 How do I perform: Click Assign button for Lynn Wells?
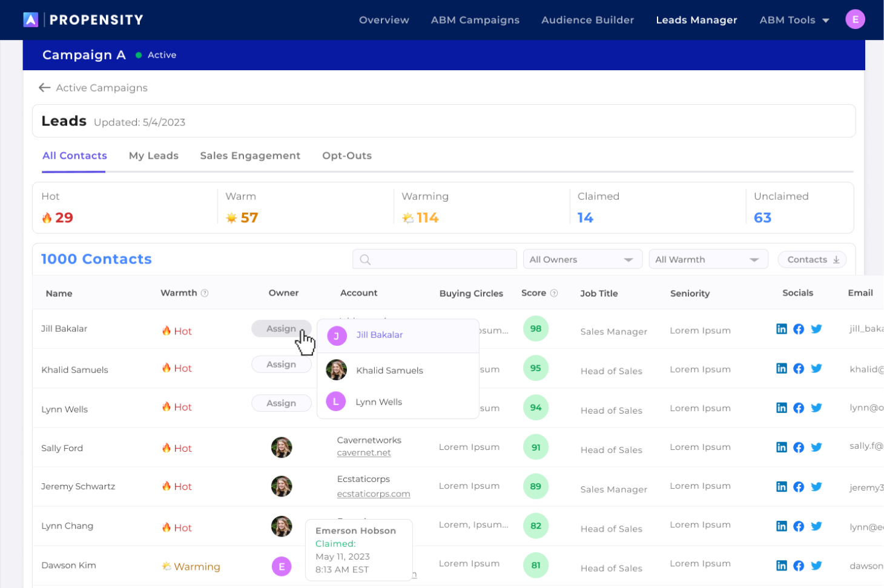(x=282, y=403)
